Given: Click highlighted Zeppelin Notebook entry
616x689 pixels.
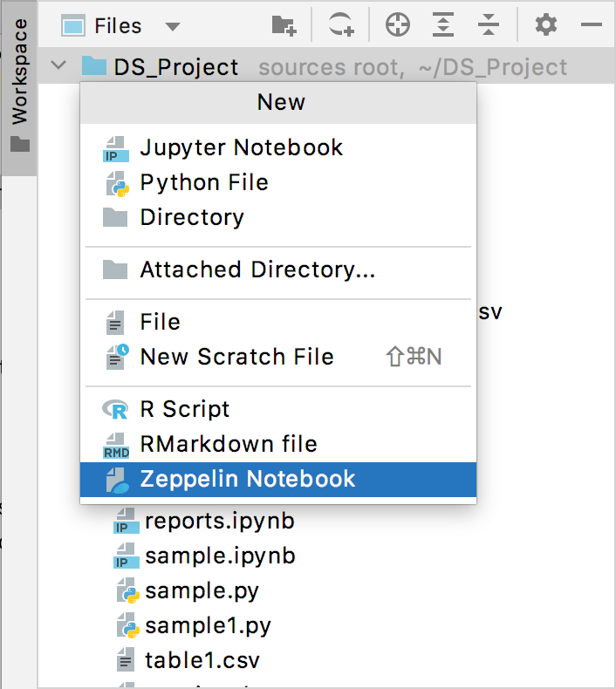Looking at the screenshot, I should click(247, 479).
